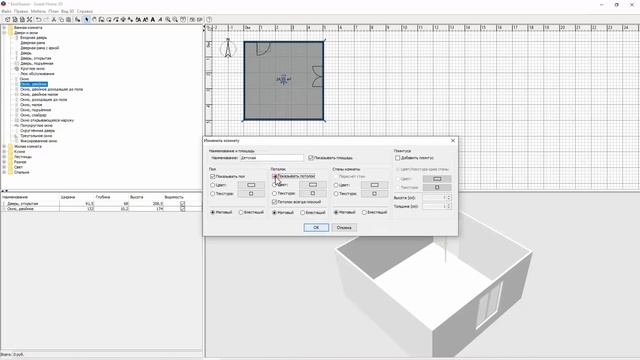Viewport: 640px width, 360px height.
Task: Toggle the 'Показывать пол' checkbox
Action: (x=213, y=176)
